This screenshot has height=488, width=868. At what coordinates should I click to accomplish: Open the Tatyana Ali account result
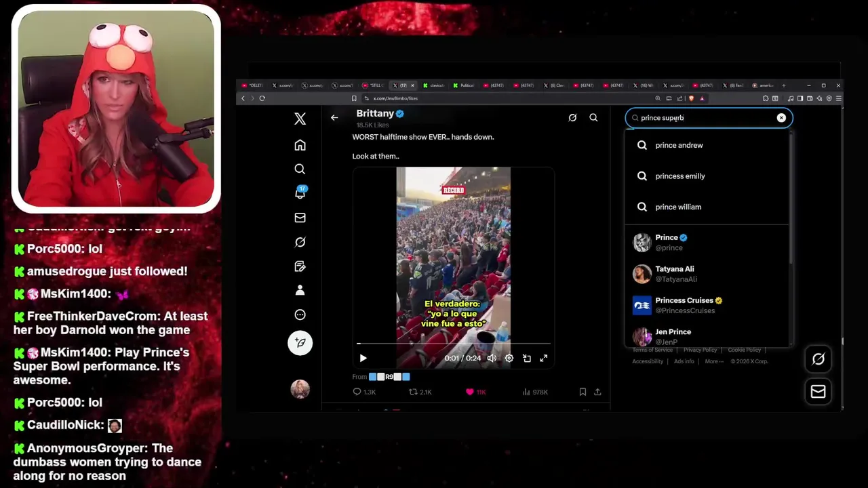pos(707,274)
